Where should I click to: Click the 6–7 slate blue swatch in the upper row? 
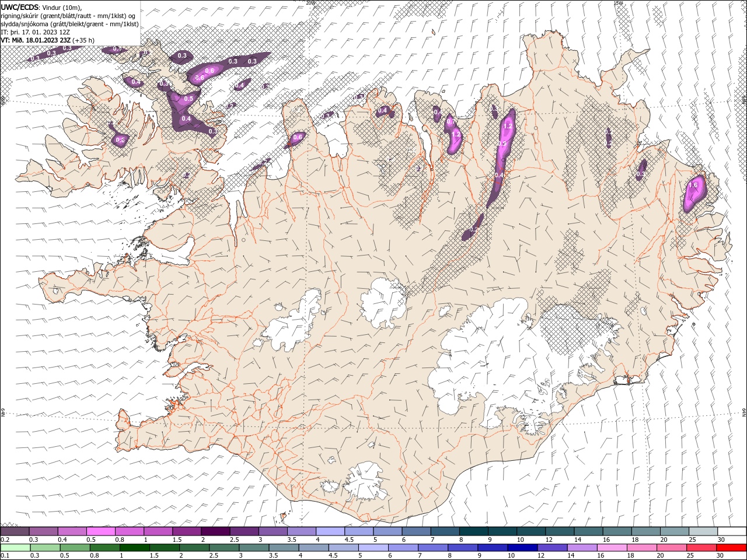click(x=417, y=531)
